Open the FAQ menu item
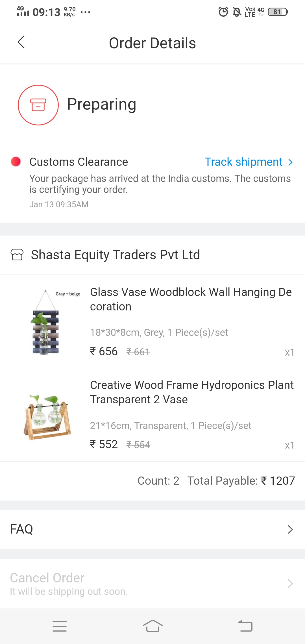The height and width of the screenshot is (644, 305). pyautogui.click(x=21, y=529)
